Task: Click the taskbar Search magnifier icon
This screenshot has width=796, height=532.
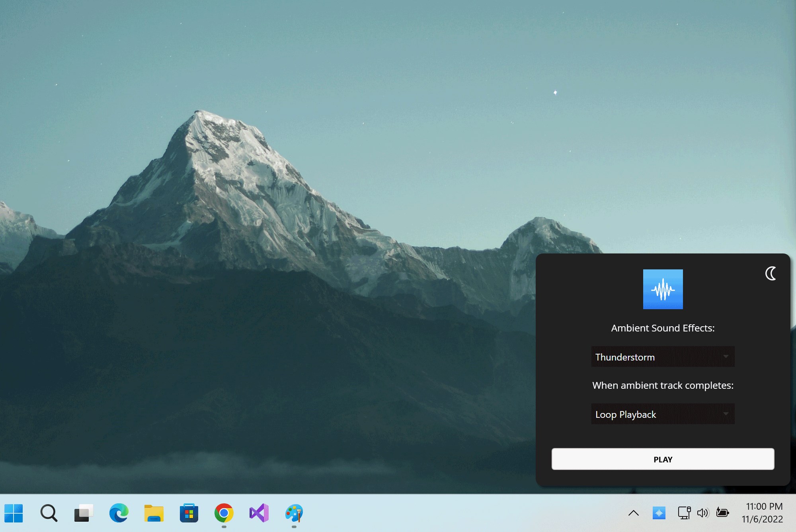Action: (49, 513)
